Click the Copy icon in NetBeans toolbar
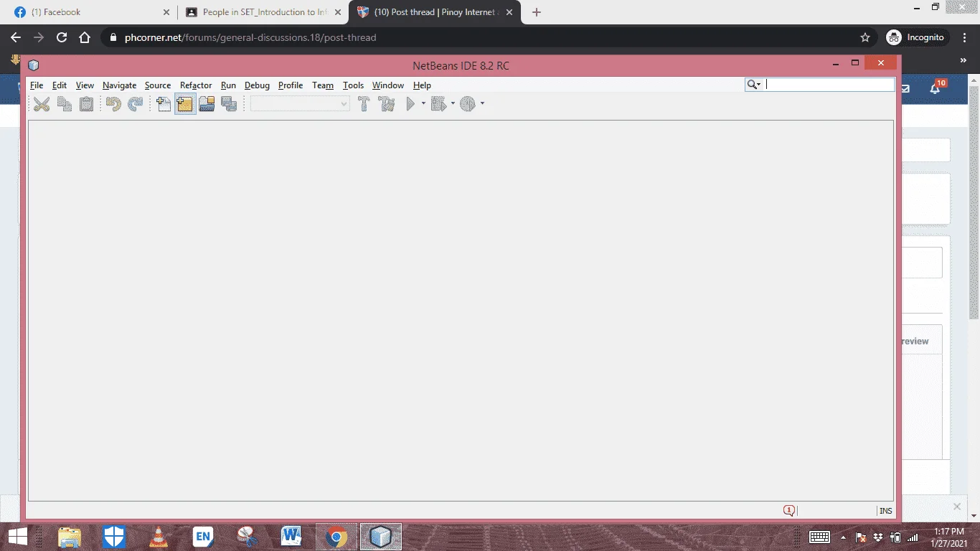The width and height of the screenshot is (980, 551). click(x=65, y=104)
